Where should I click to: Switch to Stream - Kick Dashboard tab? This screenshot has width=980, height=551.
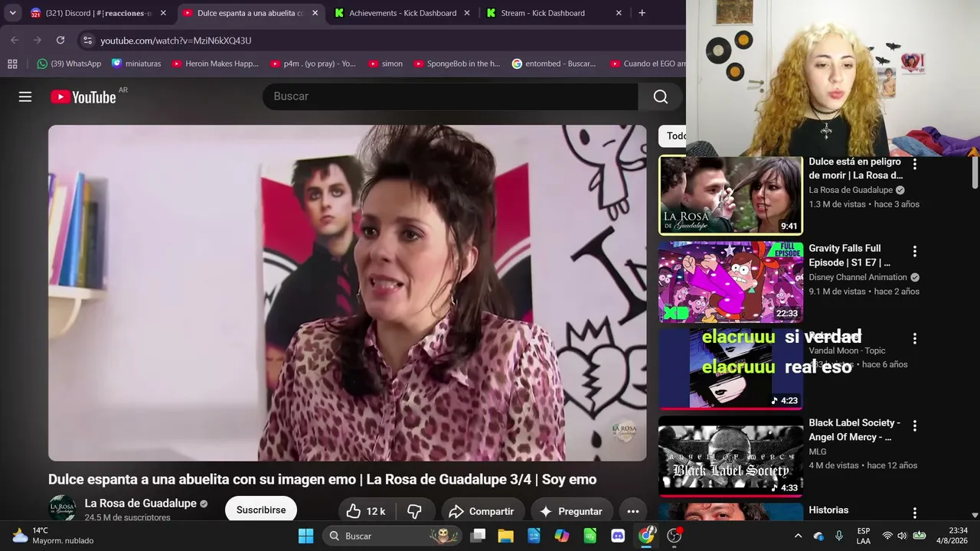pyautogui.click(x=554, y=13)
